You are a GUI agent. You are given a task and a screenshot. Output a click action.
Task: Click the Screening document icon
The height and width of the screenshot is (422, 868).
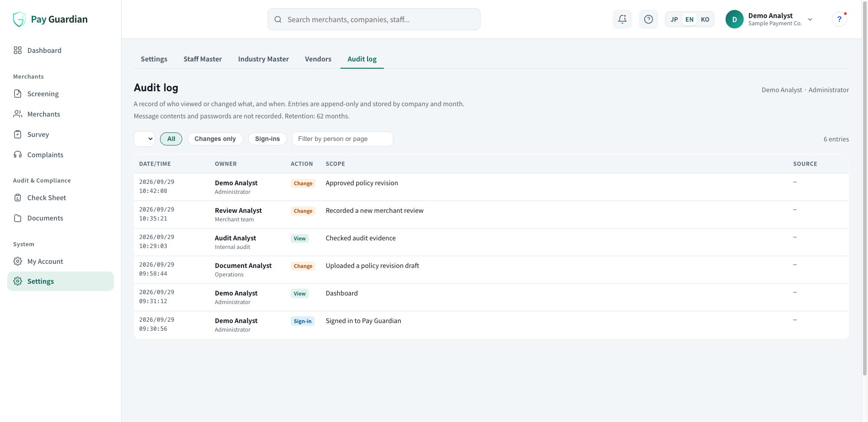click(18, 94)
